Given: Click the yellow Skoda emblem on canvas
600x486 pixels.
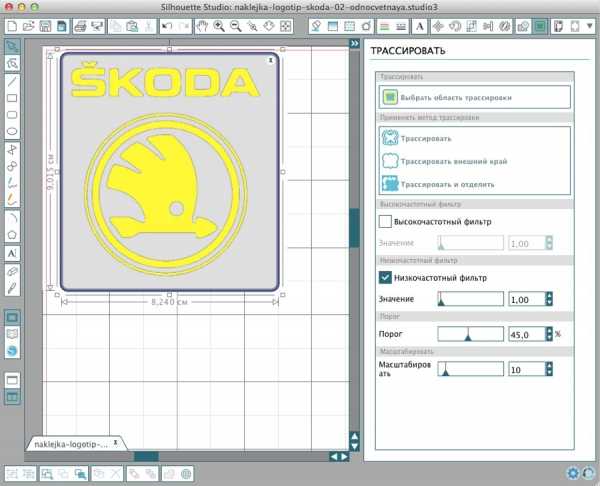Looking at the screenshot, I should (x=166, y=193).
